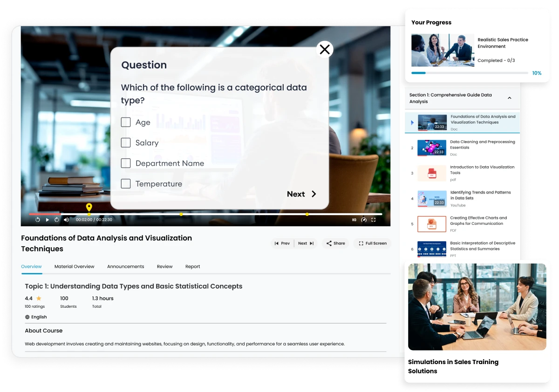Open Data Cleaning and Preprocessing Essentials lesson
The height and width of the screenshot is (392, 559).
482,145
